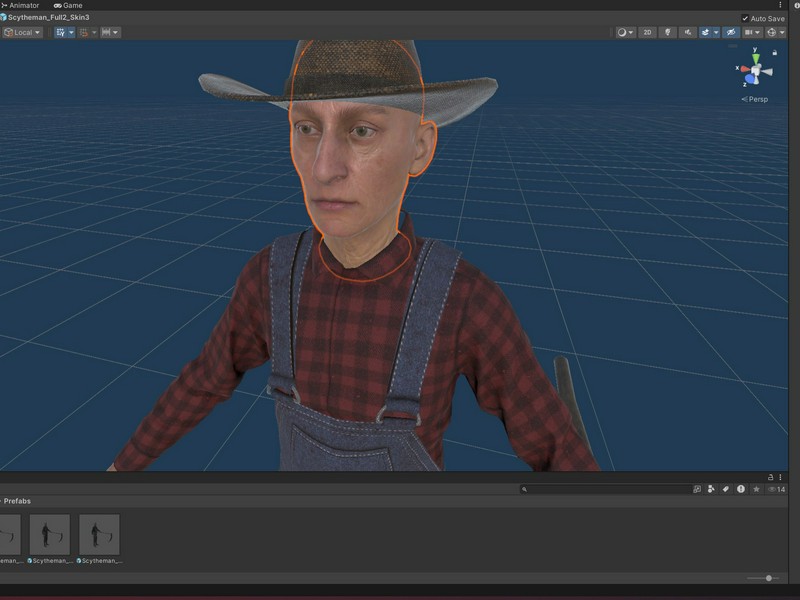This screenshot has width=800, height=600.
Task: Toggle grid visibility in scene toolbar
Action: coord(61,32)
